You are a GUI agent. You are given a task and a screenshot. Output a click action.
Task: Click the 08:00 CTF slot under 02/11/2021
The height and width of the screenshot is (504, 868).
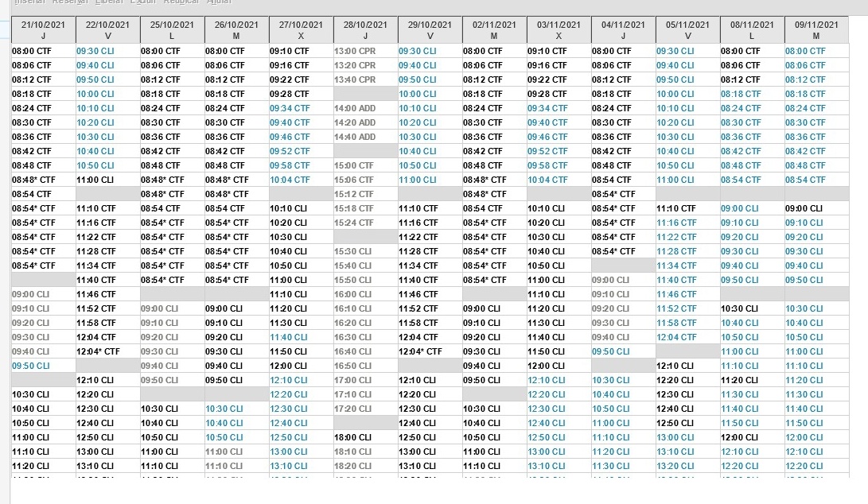(494, 51)
